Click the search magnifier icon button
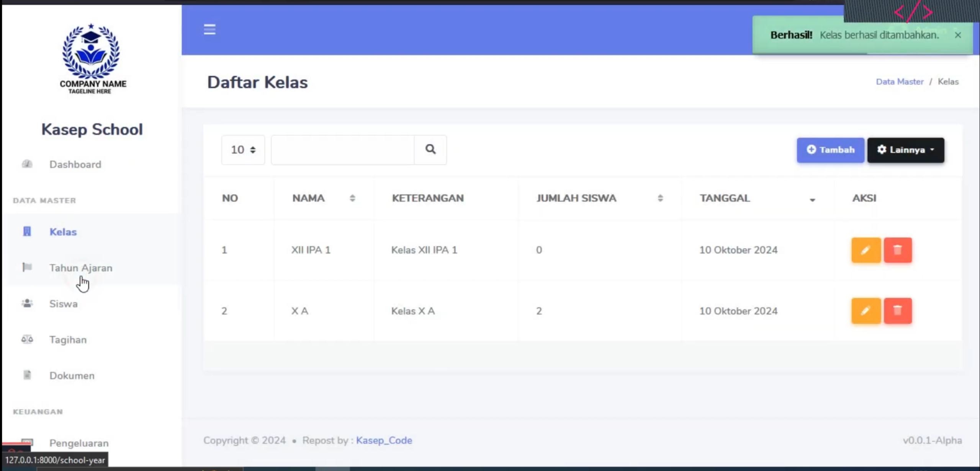 pyautogui.click(x=430, y=150)
